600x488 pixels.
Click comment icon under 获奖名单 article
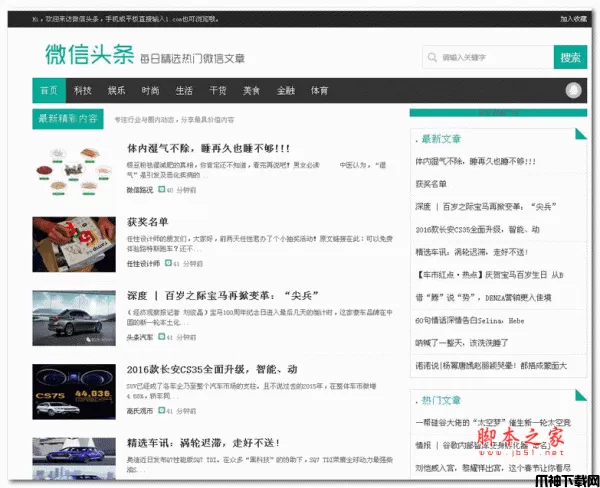tap(170, 264)
